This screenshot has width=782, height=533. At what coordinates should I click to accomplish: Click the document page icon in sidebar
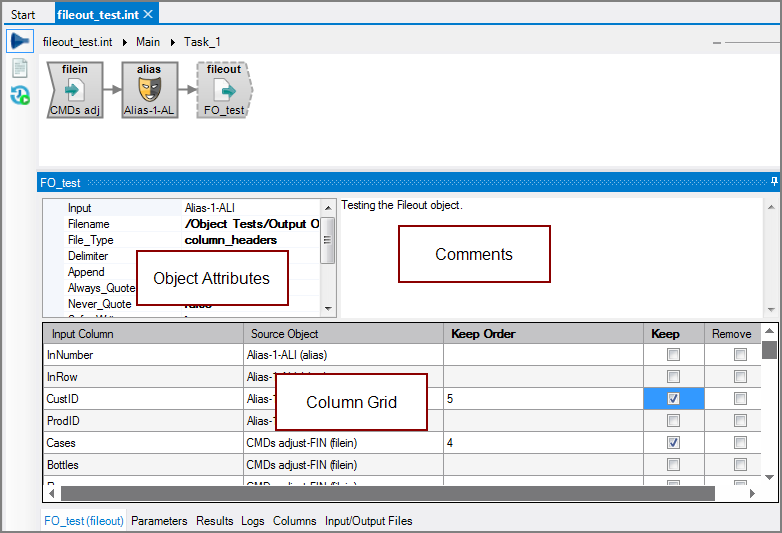coord(20,69)
